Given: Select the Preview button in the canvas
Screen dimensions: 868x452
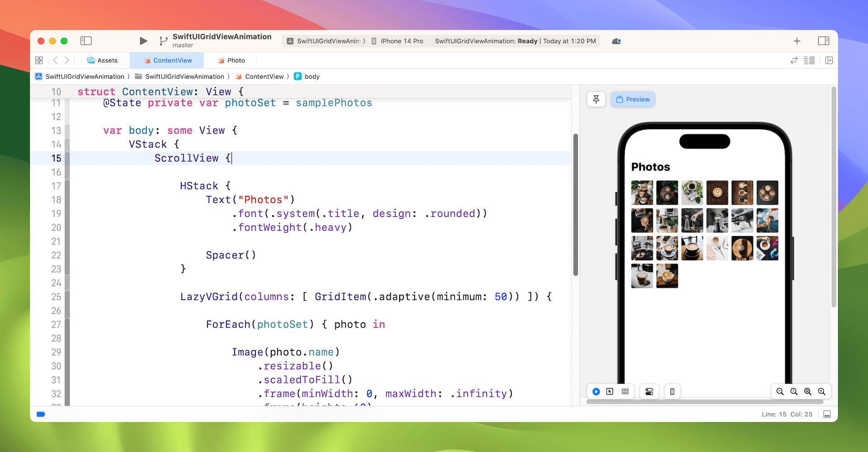Looking at the screenshot, I should click(633, 99).
